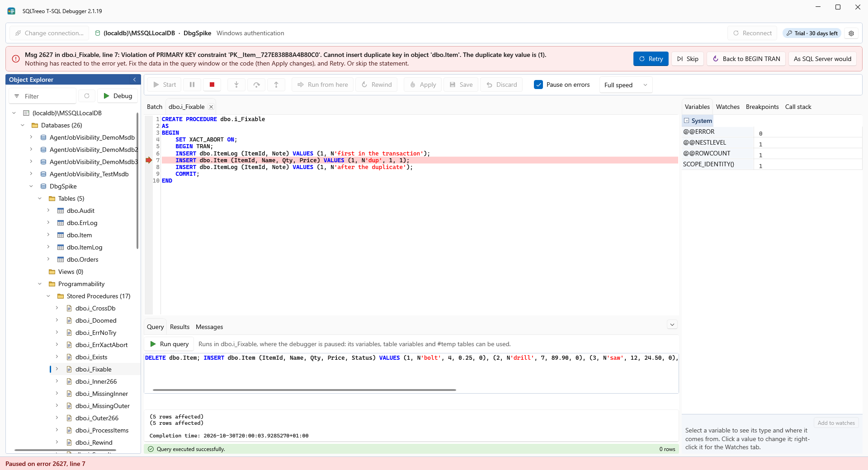Screen dimensions: 868x470
Task: Switch to the Call stack tab
Action: coord(798,107)
